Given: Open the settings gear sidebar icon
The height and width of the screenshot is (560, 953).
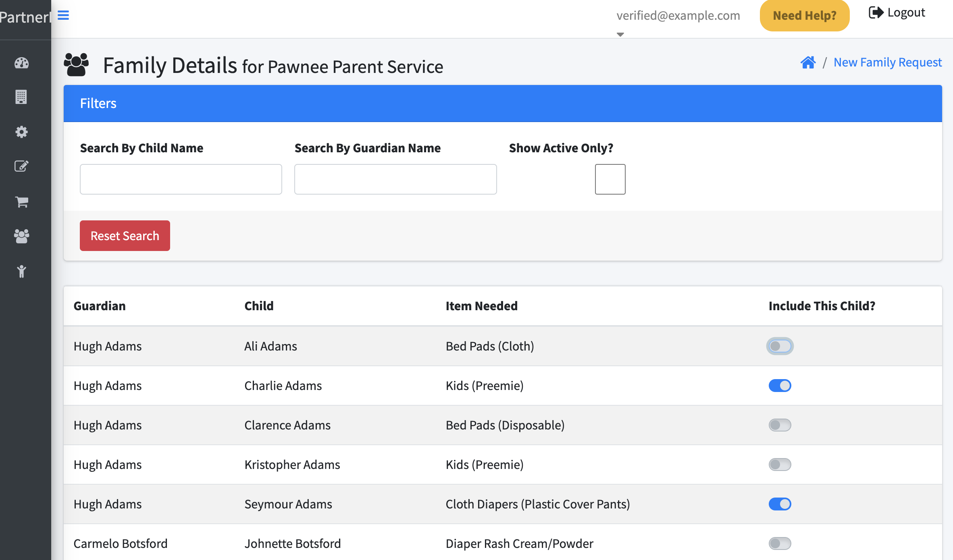Looking at the screenshot, I should (x=21, y=132).
